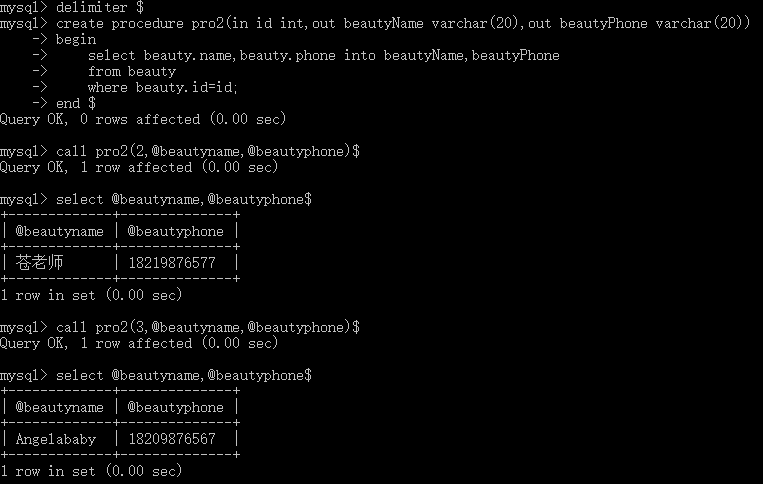Click the phone number 18219876577
Screen dimensions: 763x484
tap(171, 263)
